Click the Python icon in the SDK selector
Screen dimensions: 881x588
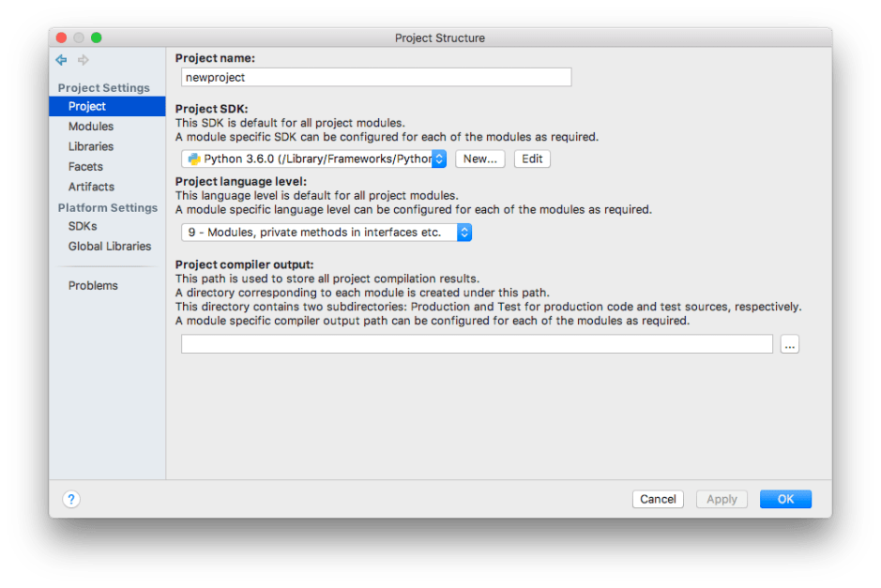pos(194,159)
